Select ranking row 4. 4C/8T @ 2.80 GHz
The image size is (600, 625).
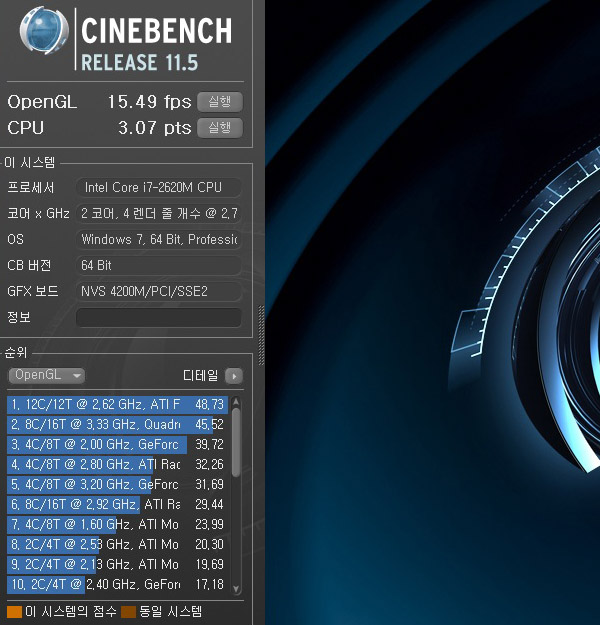[118, 464]
